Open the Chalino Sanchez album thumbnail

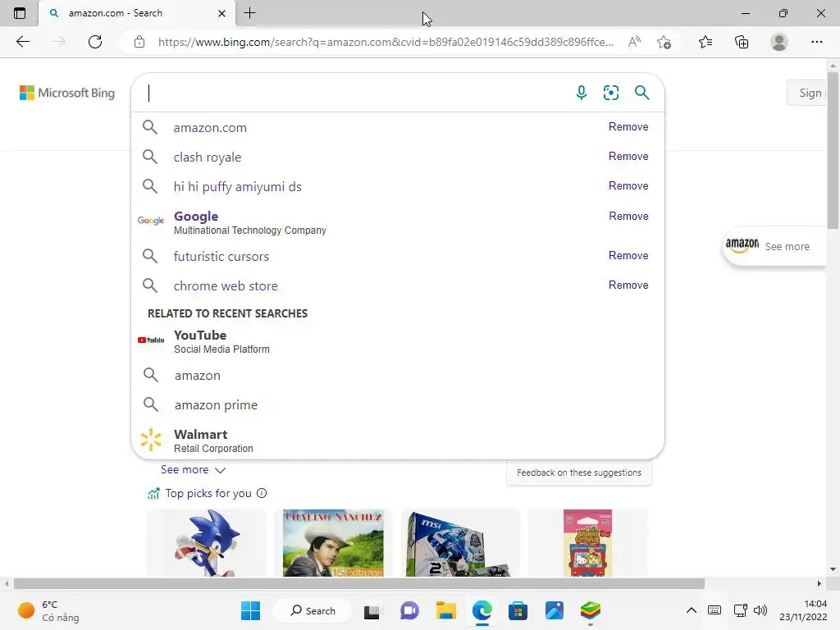[x=333, y=543]
